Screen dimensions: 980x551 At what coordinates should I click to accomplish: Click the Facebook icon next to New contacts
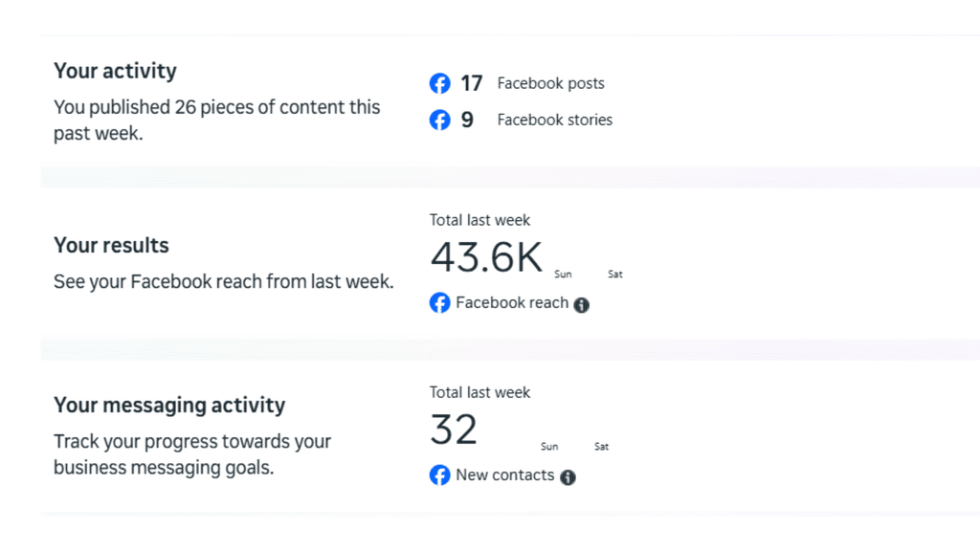(x=439, y=475)
